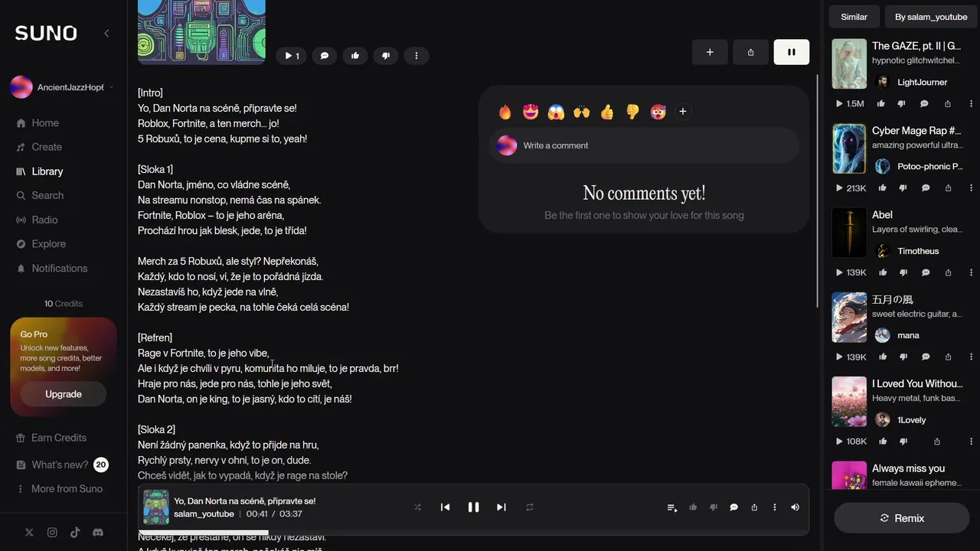React with the screaming face emoji
Screen dimensions: 980x551
pyautogui.click(x=556, y=112)
